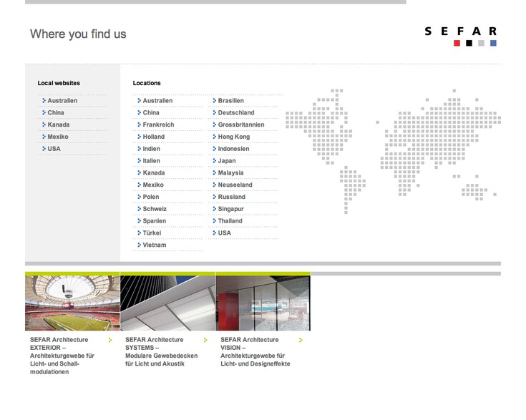Open SEFAR Architecture VISION text link
The width and height of the screenshot is (526, 420).
coord(255,351)
